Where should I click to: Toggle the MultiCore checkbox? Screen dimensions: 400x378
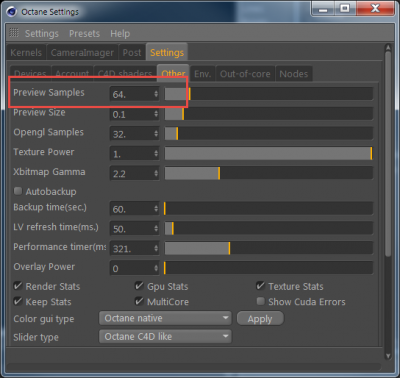[x=139, y=301]
